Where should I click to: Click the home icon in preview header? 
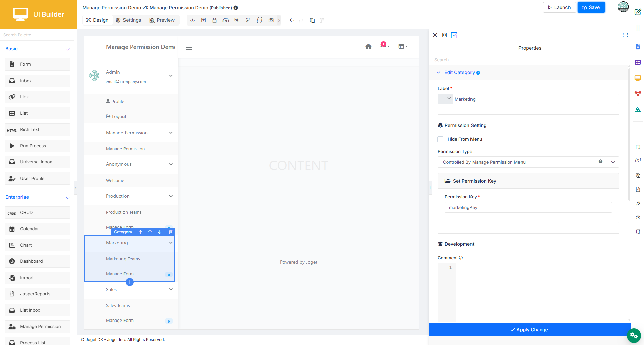368,46
